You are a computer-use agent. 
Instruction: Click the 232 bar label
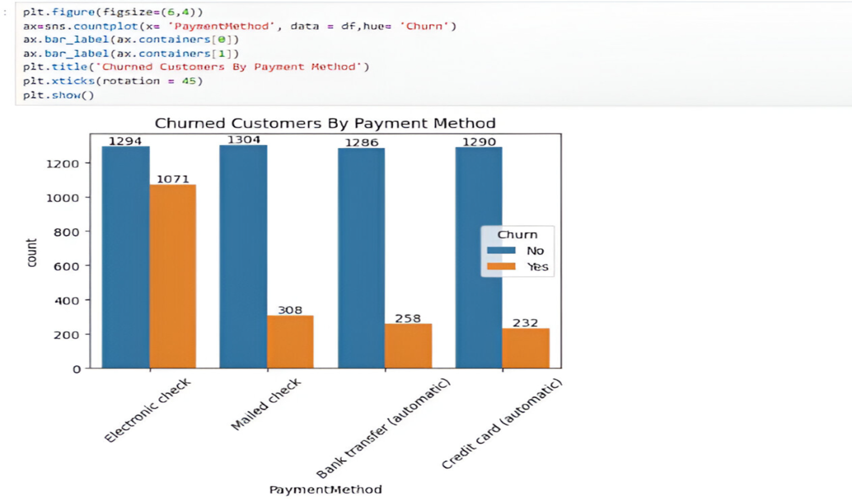[525, 323]
